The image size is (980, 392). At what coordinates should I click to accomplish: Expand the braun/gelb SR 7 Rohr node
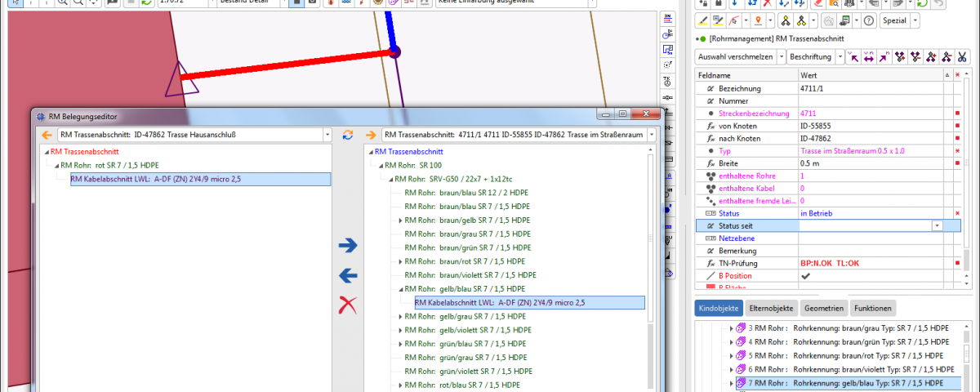[x=400, y=220]
